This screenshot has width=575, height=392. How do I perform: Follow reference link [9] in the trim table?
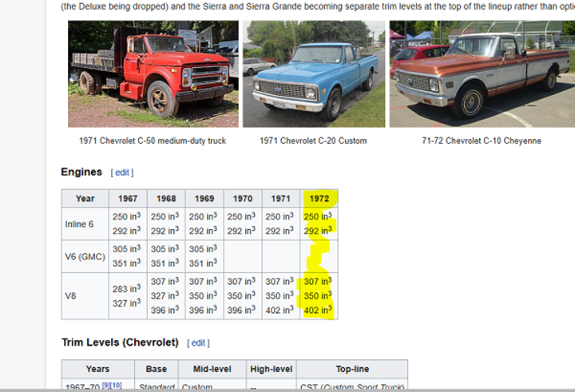tap(105, 386)
